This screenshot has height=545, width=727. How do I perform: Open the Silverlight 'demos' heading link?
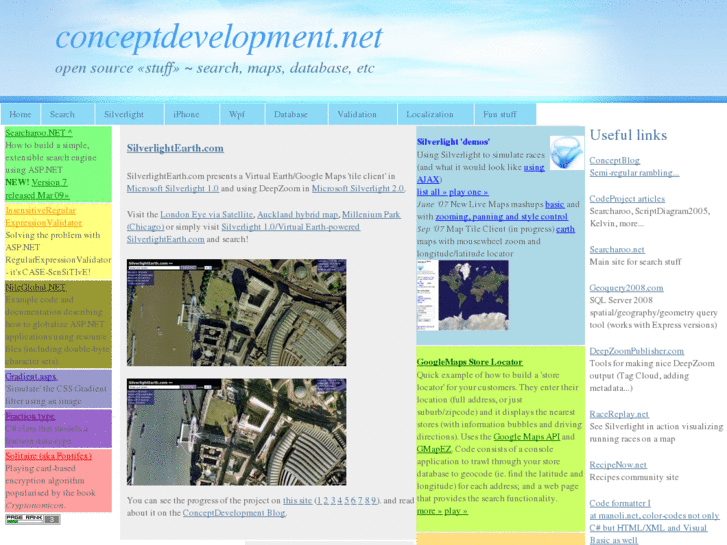453,142
